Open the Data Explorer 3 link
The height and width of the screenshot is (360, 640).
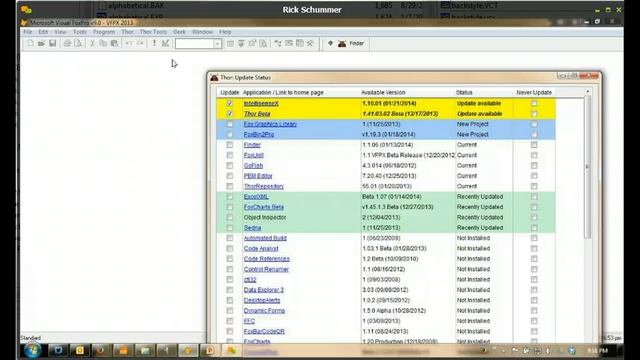click(264, 290)
